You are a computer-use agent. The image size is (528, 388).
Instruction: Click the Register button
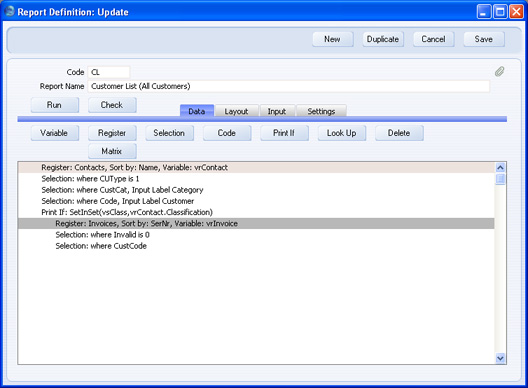click(x=112, y=133)
